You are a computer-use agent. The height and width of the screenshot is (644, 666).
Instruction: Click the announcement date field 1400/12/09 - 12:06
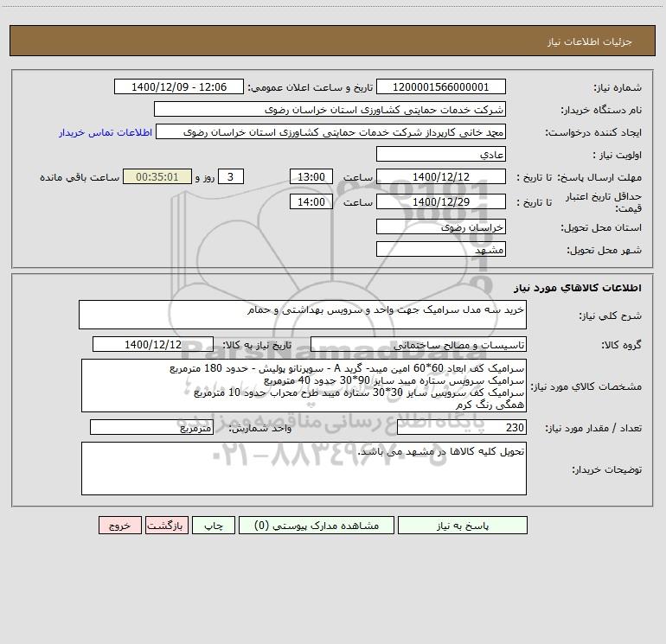coord(179,86)
